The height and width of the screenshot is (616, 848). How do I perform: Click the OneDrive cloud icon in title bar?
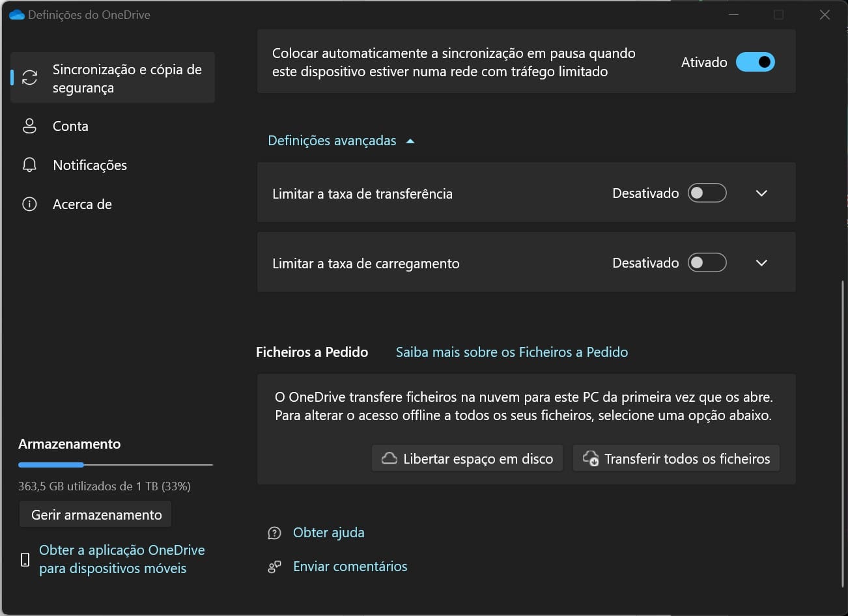coord(16,15)
